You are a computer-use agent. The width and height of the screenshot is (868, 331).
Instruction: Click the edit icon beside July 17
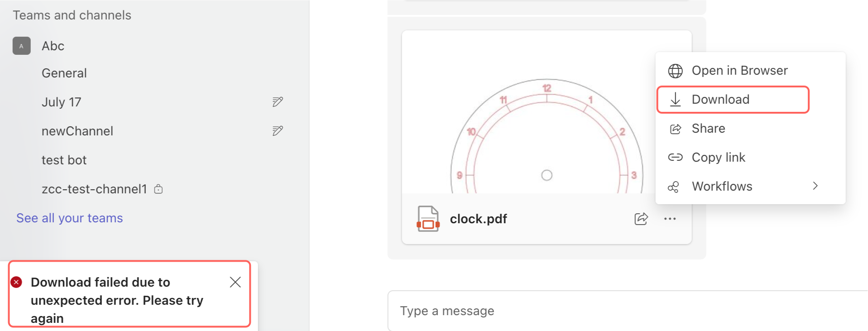pyautogui.click(x=278, y=102)
